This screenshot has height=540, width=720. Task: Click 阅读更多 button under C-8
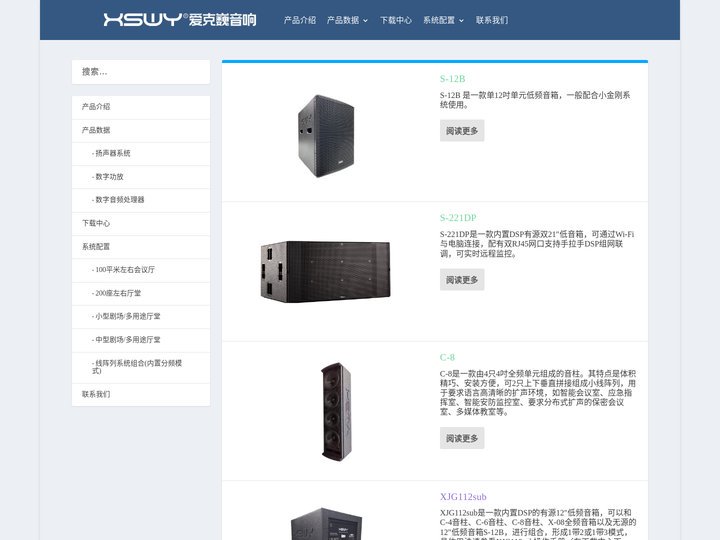pyautogui.click(x=462, y=438)
